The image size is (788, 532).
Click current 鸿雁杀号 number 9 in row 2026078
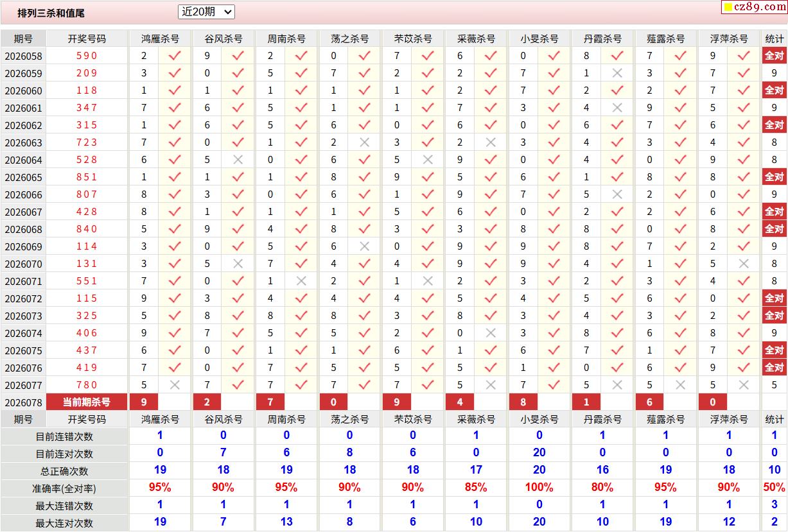pos(144,402)
